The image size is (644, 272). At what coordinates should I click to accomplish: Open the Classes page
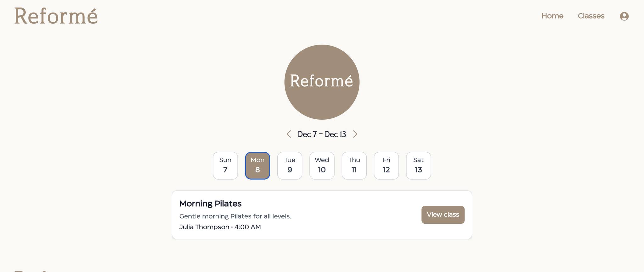click(x=591, y=16)
